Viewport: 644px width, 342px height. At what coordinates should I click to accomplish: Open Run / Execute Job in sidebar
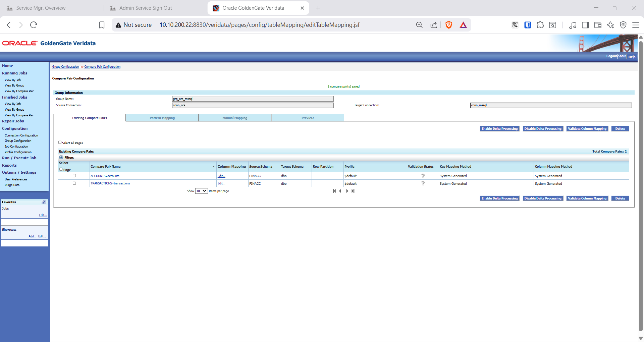(x=19, y=158)
